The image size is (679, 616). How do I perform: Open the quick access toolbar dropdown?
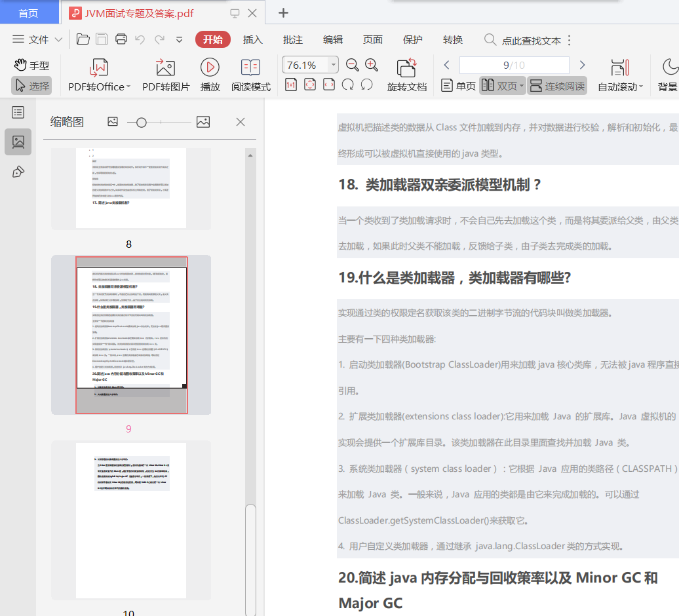tap(180, 40)
